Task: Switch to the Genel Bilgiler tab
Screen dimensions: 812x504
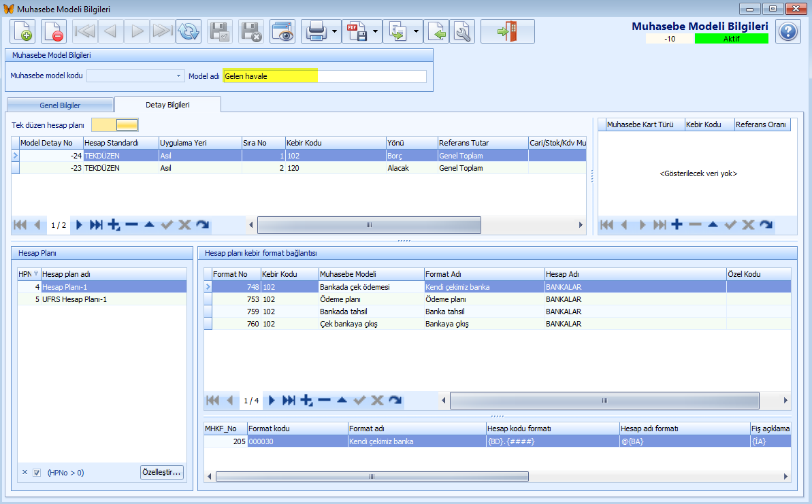Action: click(60, 105)
